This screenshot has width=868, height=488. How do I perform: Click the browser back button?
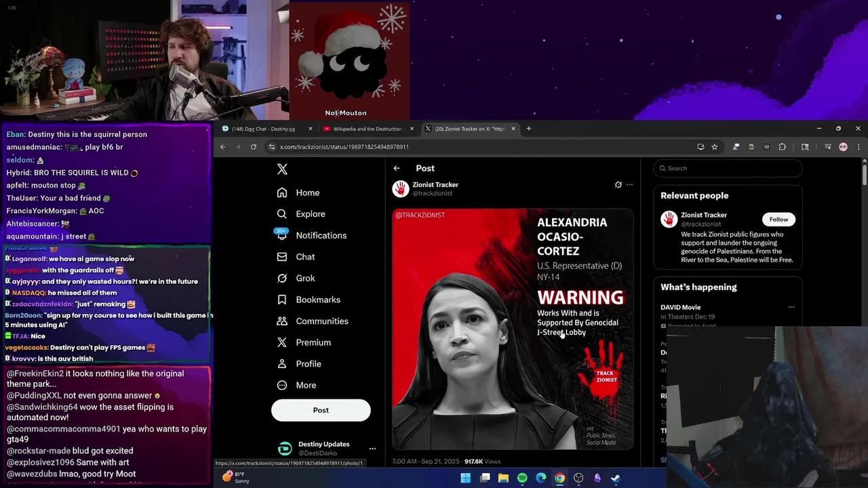pos(222,146)
